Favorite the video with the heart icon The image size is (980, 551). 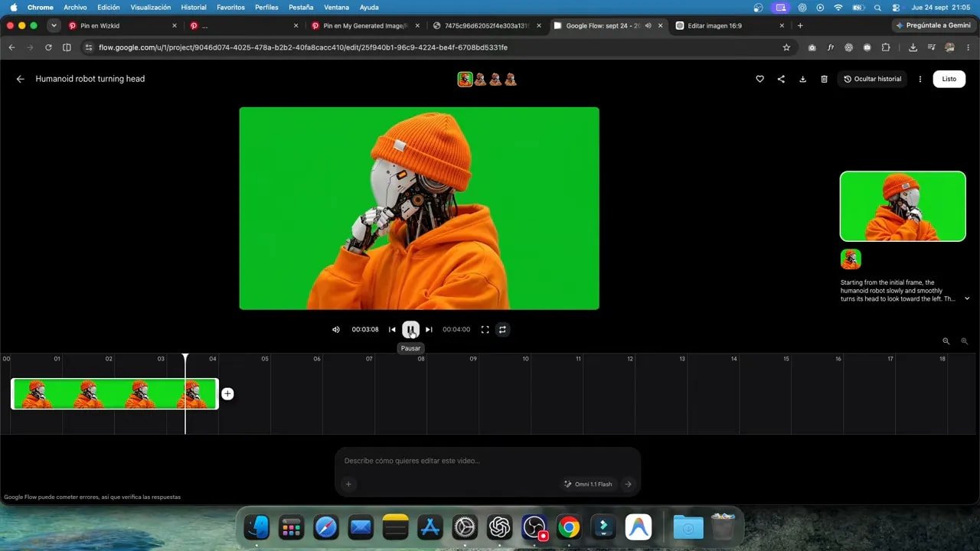pyautogui.click(x=759, y=79)
